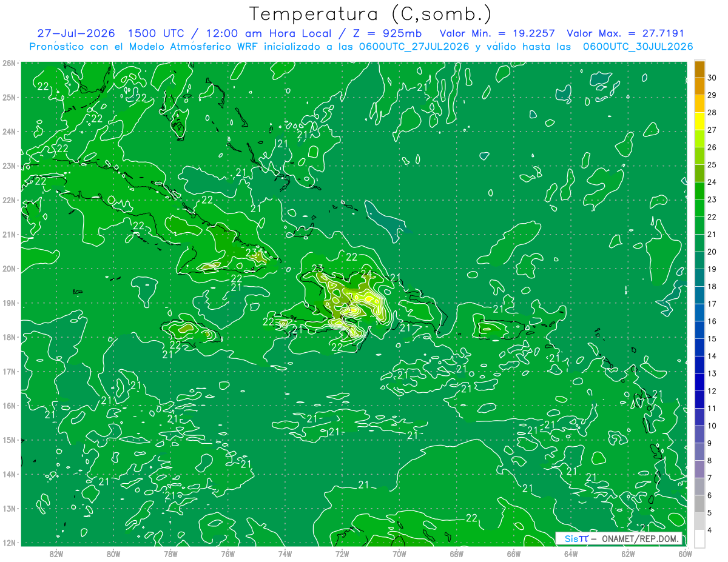
Task: Click the '12' label on the color scale
Action: click(712, 390)
